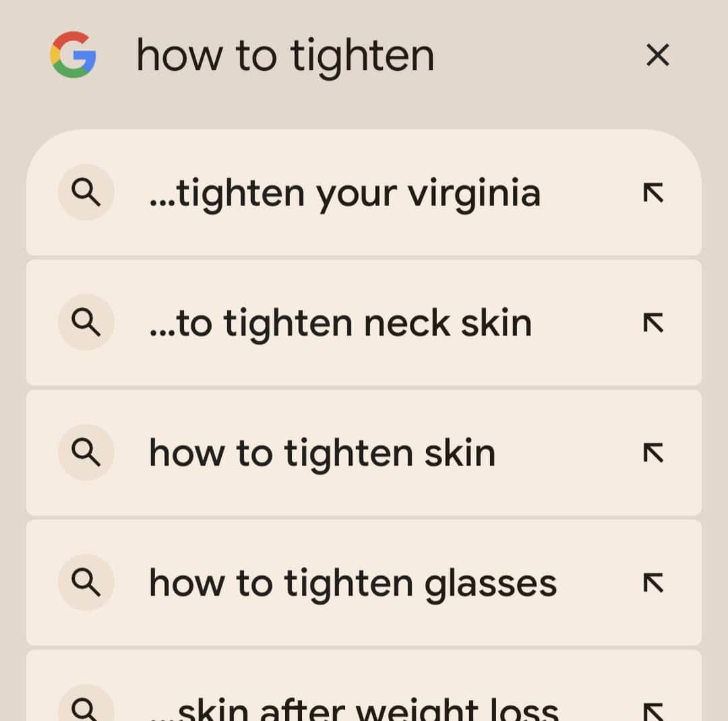Screen dimensions: 728x721
Task: Insert 'tighten your virginia' into search box via arrow
Action: [x=653, y=193]
